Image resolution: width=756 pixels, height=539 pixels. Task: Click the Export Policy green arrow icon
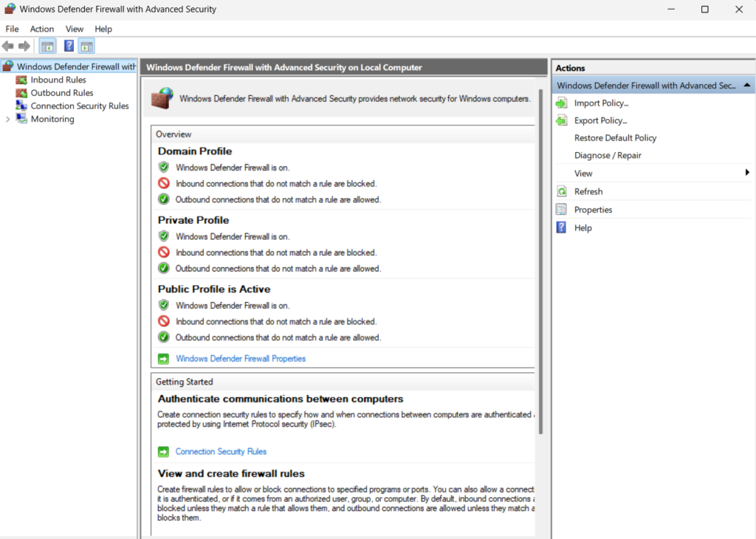(562, 120)
